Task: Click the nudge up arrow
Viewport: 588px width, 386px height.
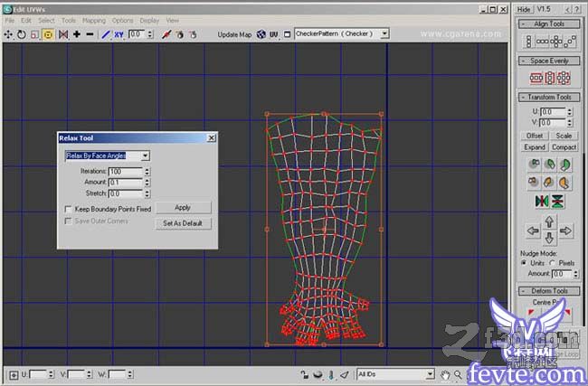Action: coord(549,221)
